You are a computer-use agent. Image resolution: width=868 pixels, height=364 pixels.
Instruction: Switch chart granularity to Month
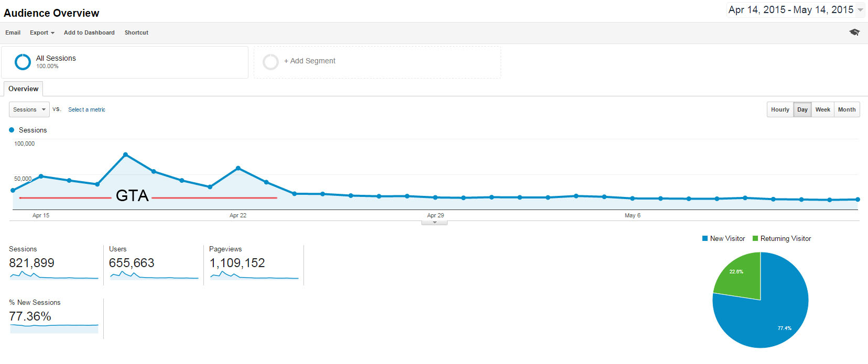coord(847,109)
